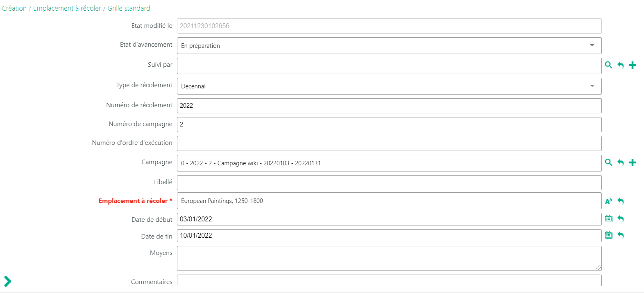Open the Type de récolement dropdown
The height and width of the screenshot is (293, 644).
[x=592, y=86]
